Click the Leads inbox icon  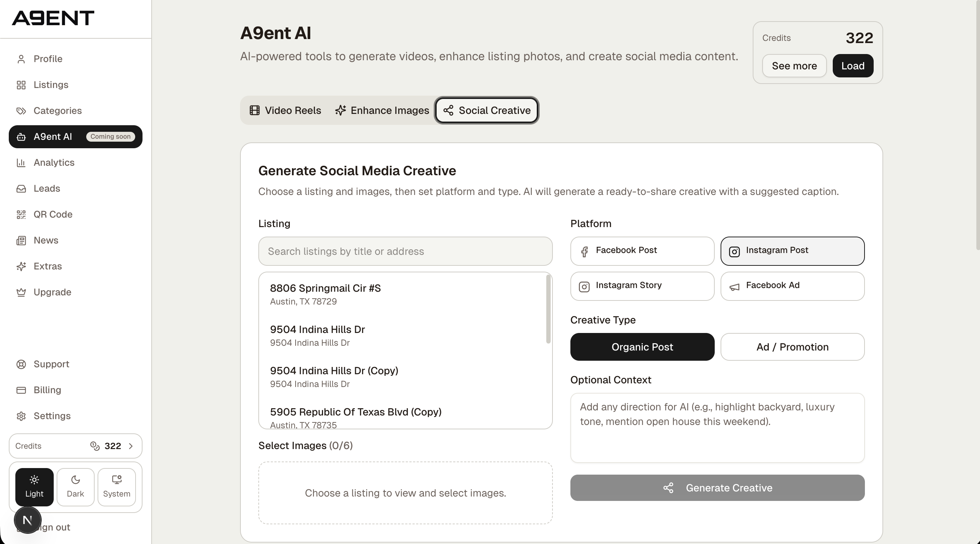(21, 188)
